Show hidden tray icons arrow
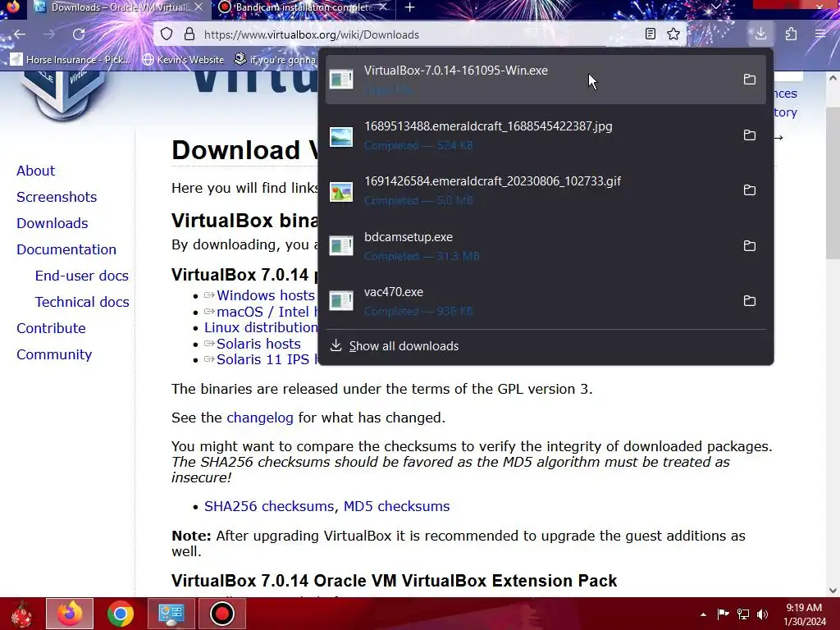The image size is (840, 630). [703, 614]
